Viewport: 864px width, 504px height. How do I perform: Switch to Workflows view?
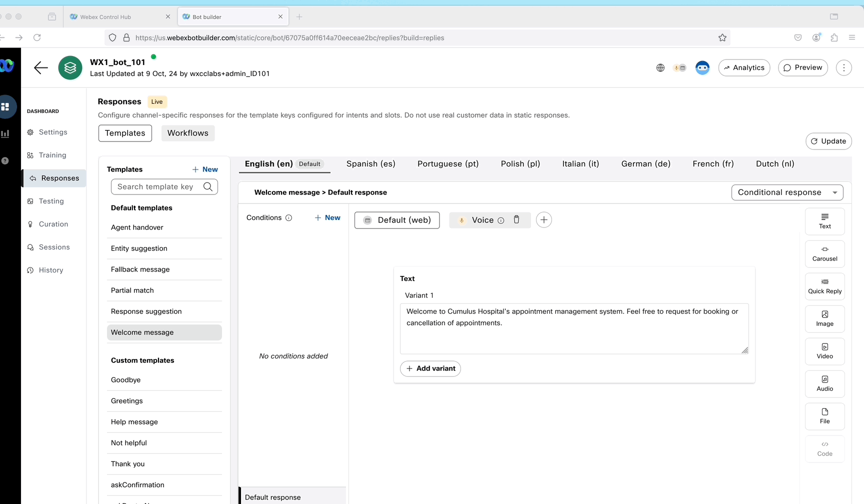[x=187, y=133]
